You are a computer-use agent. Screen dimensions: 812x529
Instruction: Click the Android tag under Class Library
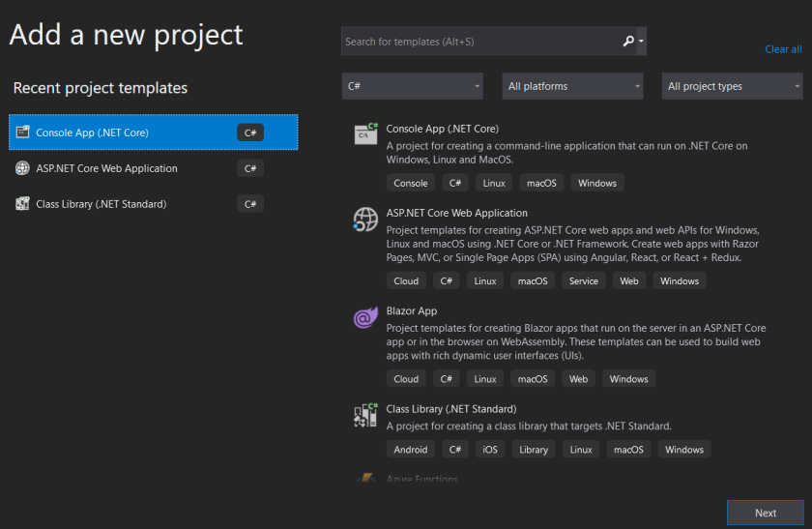410,449
